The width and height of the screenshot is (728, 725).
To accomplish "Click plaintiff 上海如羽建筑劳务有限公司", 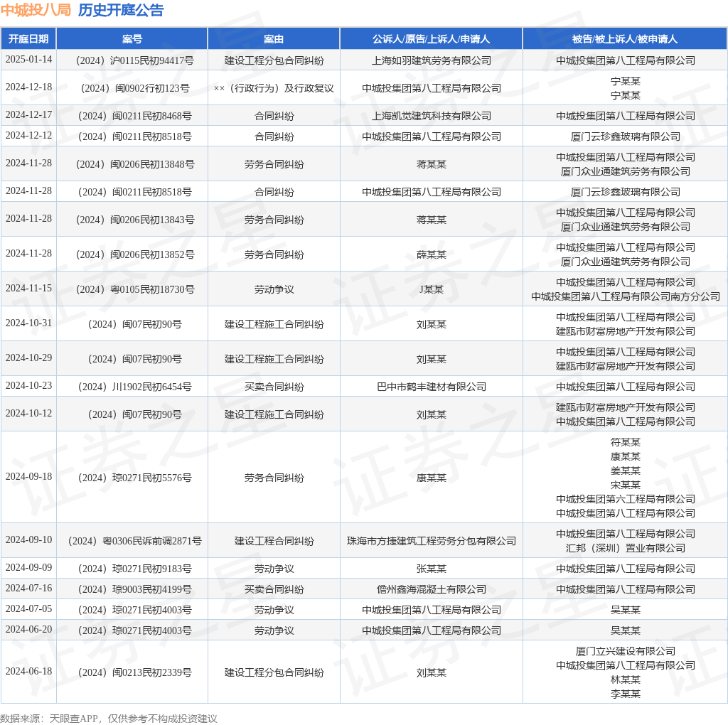I will pos(432,61).
